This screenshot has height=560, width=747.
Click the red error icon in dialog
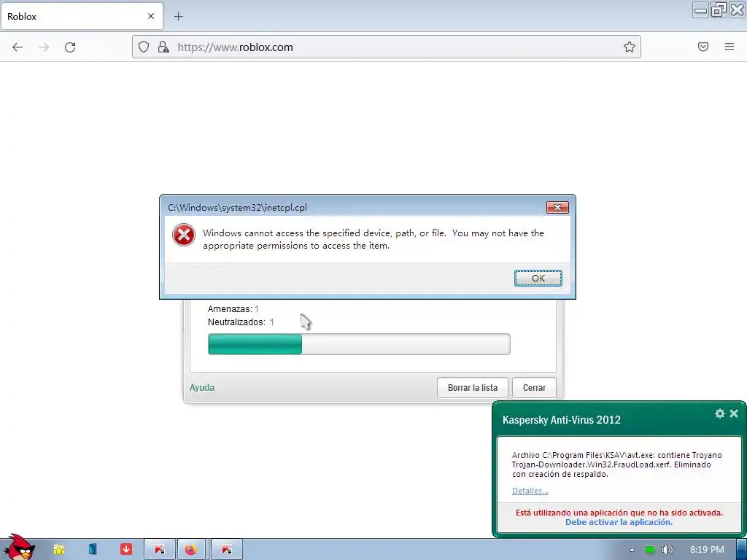[183, 235]
